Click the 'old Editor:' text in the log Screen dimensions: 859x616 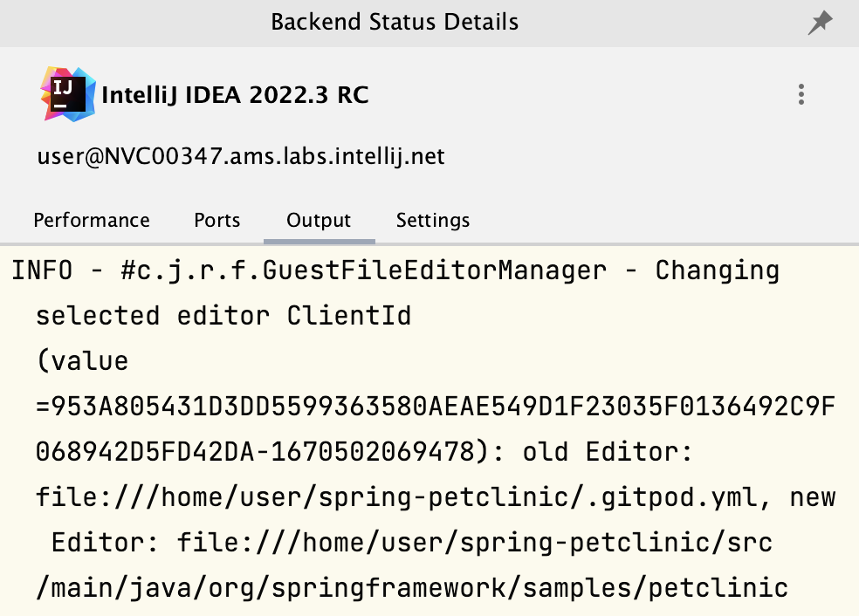[x=607, y=452]
